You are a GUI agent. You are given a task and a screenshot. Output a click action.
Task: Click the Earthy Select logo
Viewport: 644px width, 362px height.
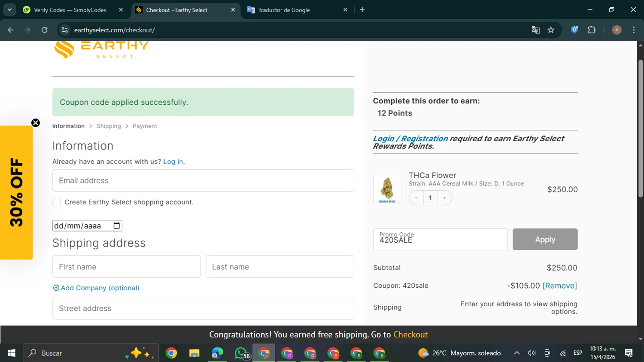[102, 49]
